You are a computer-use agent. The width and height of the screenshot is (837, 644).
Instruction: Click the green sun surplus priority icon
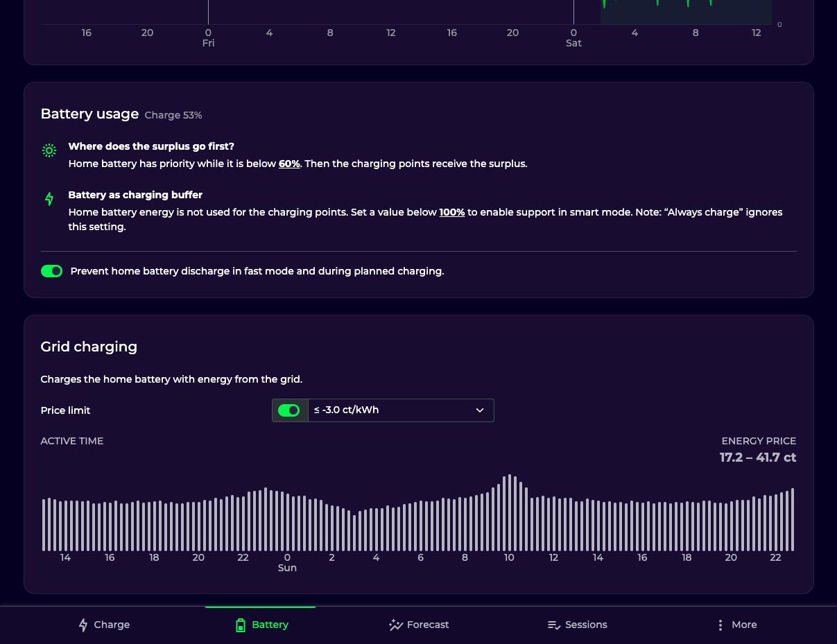click(49, 150)
